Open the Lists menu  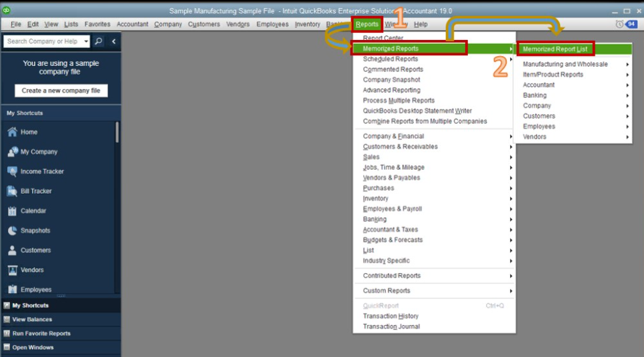71,24
